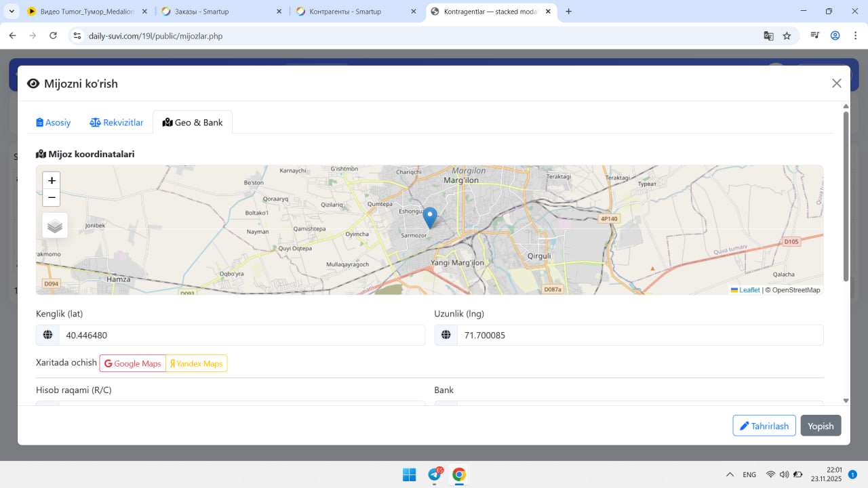Click the blue location marker pin

coord(429,217)
